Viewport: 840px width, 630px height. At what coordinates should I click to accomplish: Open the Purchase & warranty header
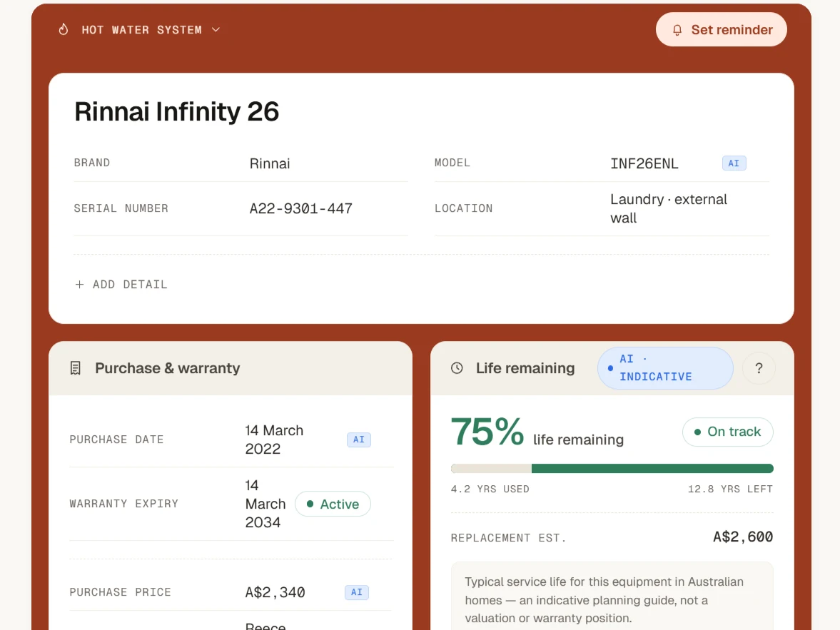point(231,368)
